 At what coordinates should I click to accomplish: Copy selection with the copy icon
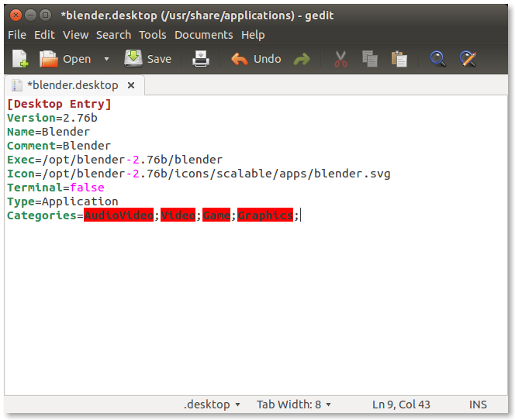tap(370, 59)
